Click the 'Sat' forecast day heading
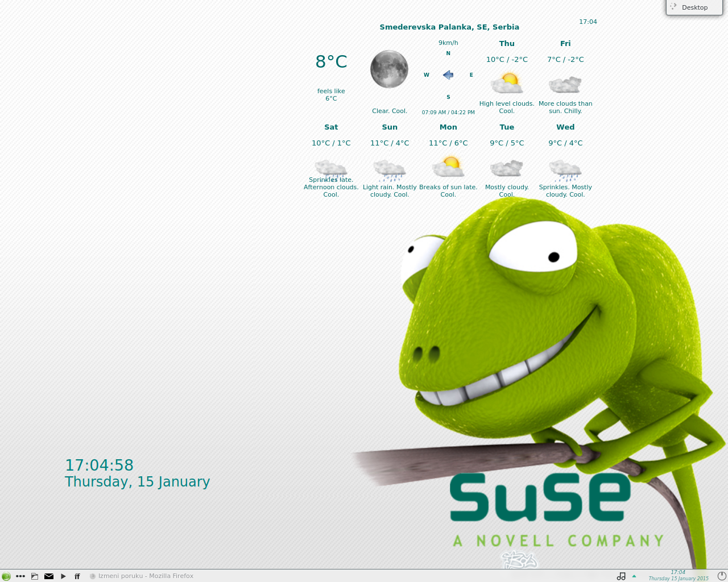The width and height of the screenshot is (728, 582). (331, 127)
